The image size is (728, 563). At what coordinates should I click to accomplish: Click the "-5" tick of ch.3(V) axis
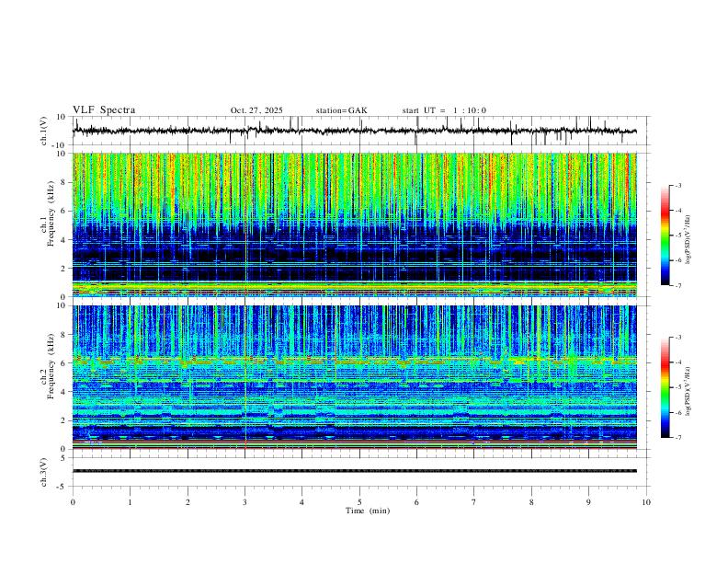tap(63, 487)
